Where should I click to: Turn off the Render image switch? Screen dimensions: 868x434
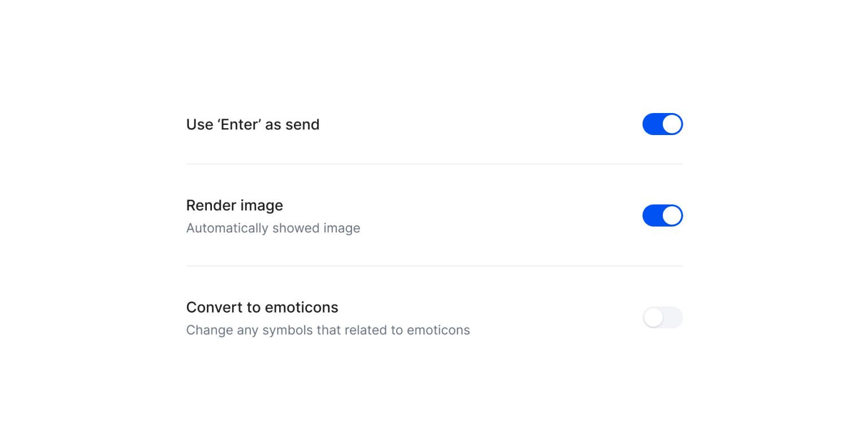tap(662, 216)
